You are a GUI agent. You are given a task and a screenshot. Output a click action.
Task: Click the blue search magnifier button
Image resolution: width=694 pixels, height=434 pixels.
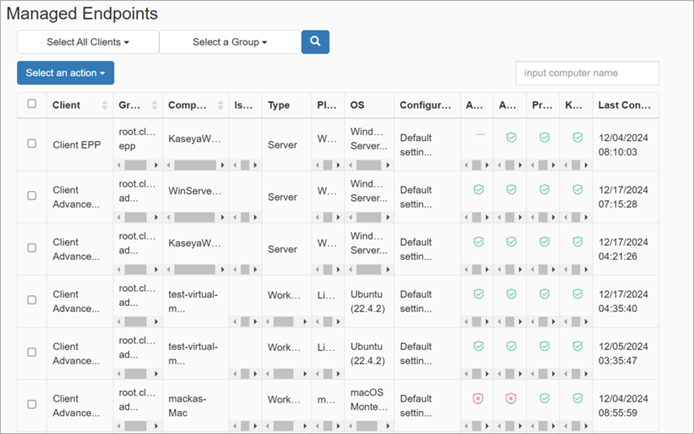coord(315,42)
